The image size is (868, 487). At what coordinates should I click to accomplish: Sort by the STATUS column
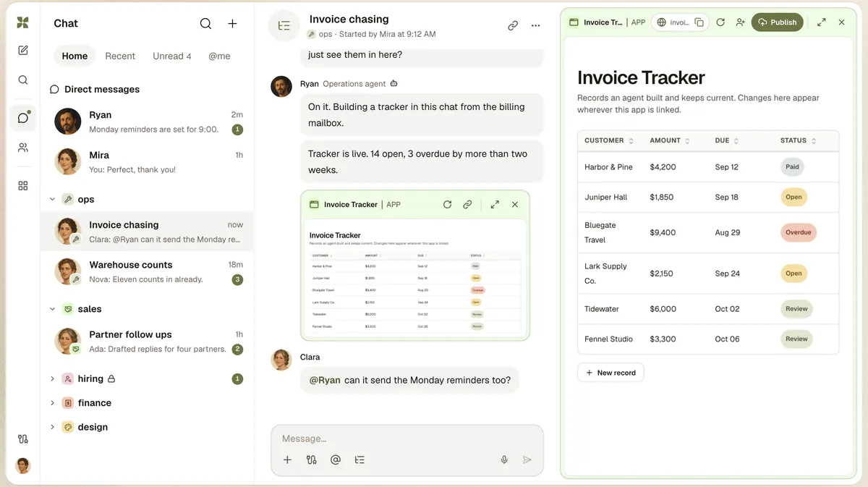pyautogui.click(x=799, y=140)
